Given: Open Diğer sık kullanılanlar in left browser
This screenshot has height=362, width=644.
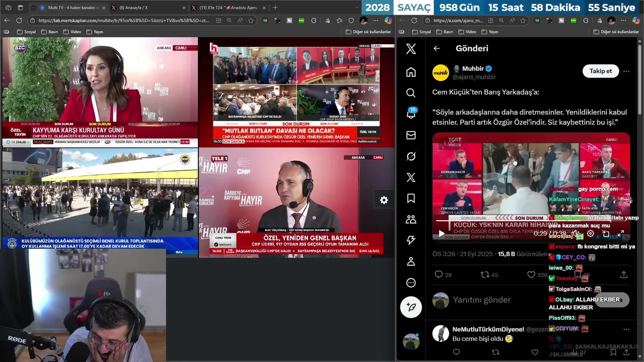Looking at the screenshot, I should (x=368, y=32).
